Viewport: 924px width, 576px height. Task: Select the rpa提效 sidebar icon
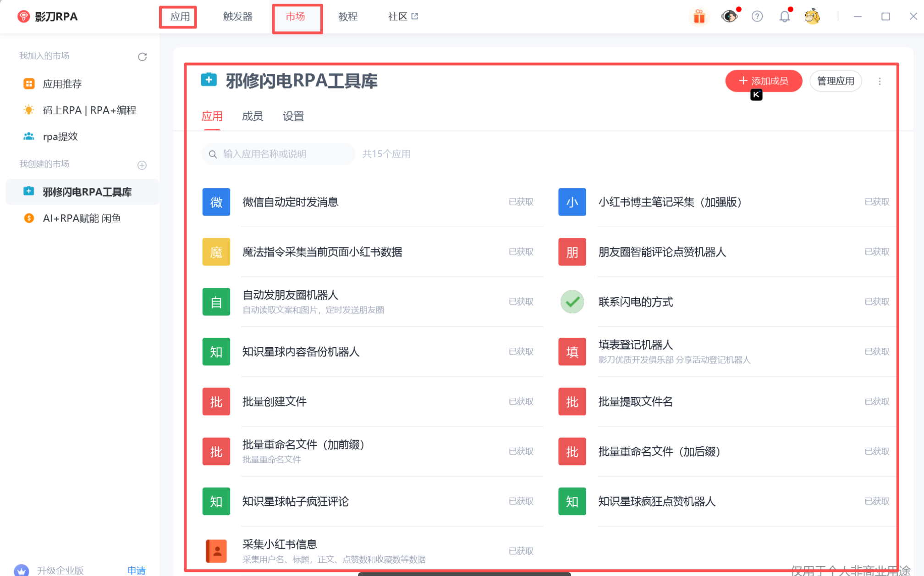click(28, 136)
